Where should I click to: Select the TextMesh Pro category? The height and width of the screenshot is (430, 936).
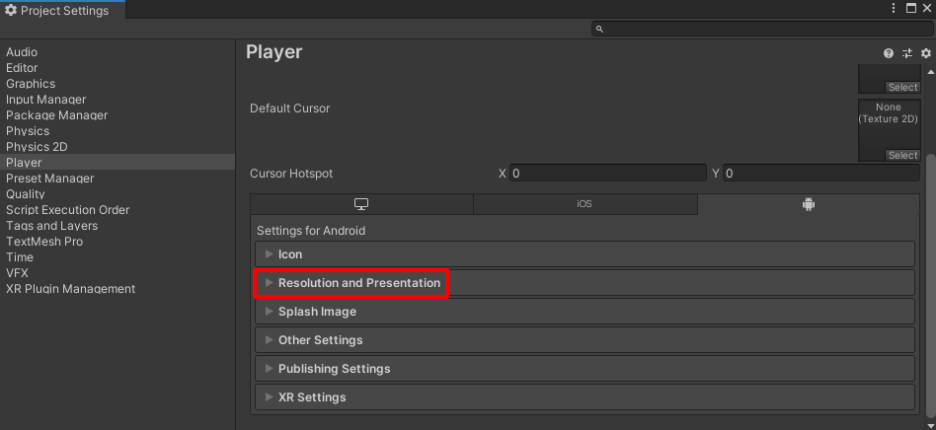pyautogui.click(x=44, y=241)
